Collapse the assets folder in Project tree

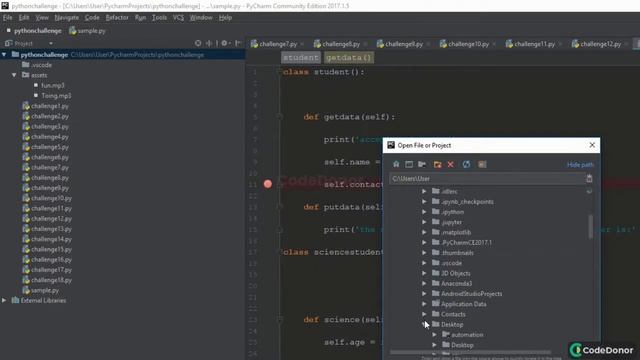click(14, 75)
